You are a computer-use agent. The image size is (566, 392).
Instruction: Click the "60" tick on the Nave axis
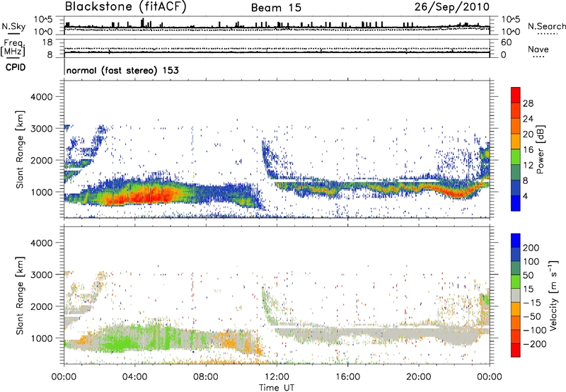click(x=506, y=42)
